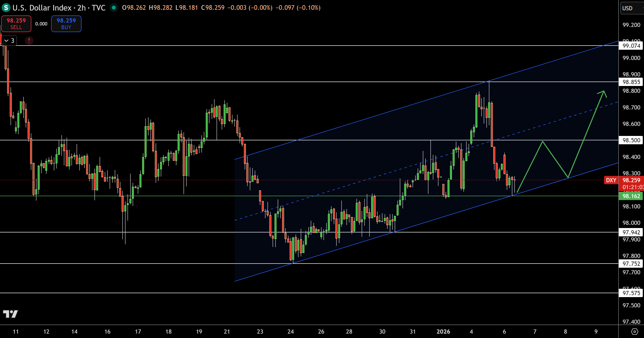This screenshot has width=644, height=338.
Task: Click the 99.200 price axis label
Action: coord(631,25)
